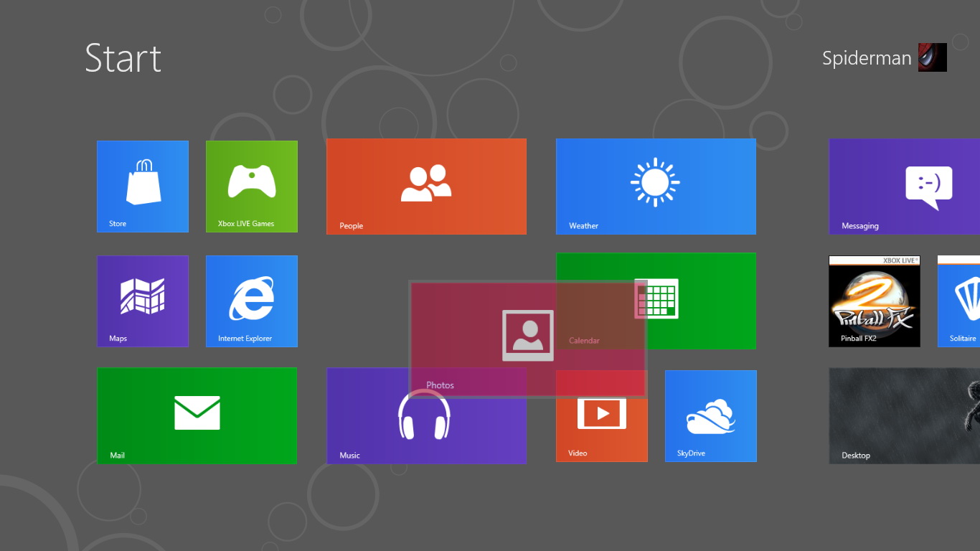The image size is (980, 551).
Task: Launch Xbox LIVE Games controller tile
Action: 252,187
